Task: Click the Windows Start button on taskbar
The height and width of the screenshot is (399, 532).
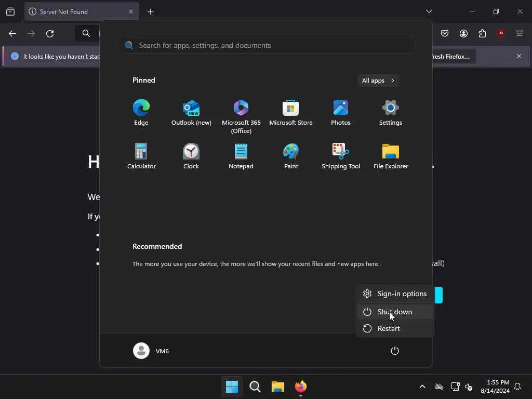Action: [232, 387]
